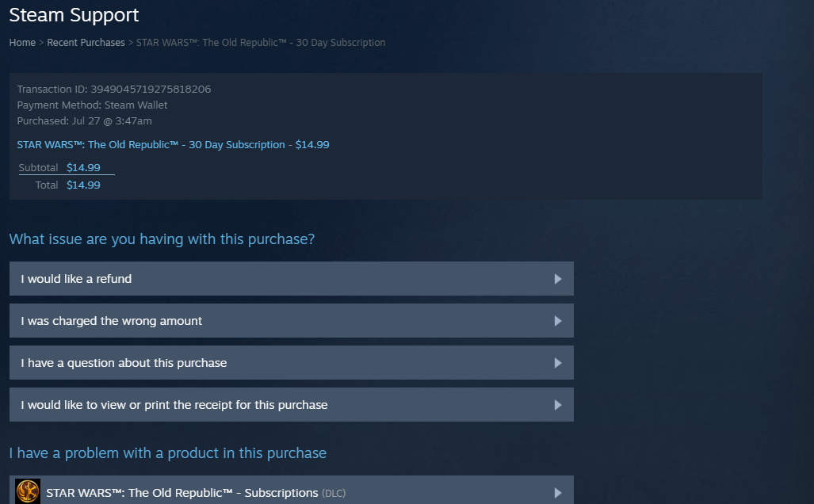The image size is (814, 504).
Task: Expand arrow on the view receipt row
Action: (558, 405)
